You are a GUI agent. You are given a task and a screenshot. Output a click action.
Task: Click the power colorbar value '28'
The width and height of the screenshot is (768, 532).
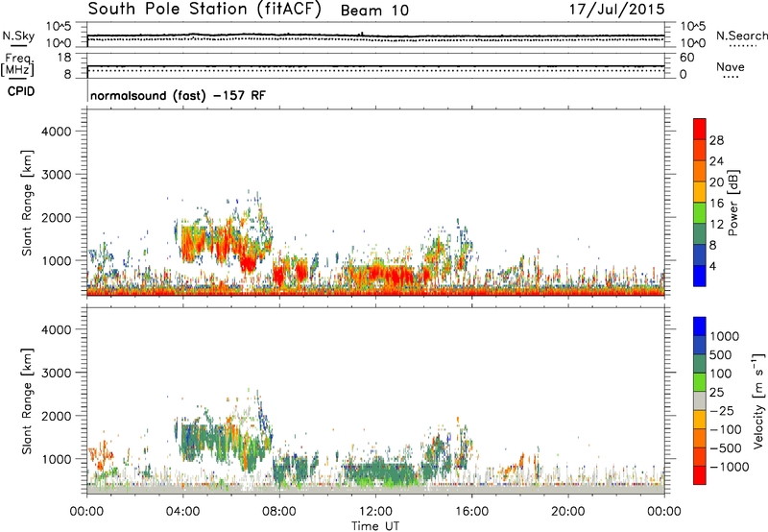coord(716,140)
